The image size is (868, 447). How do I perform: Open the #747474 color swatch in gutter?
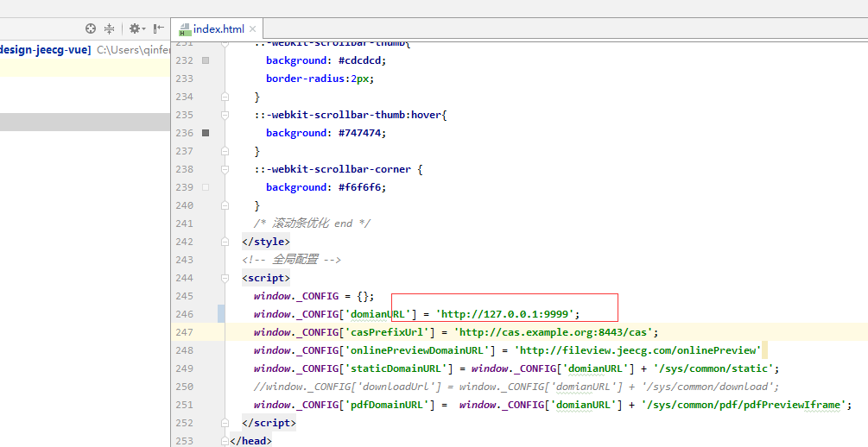tap(206, 133)
